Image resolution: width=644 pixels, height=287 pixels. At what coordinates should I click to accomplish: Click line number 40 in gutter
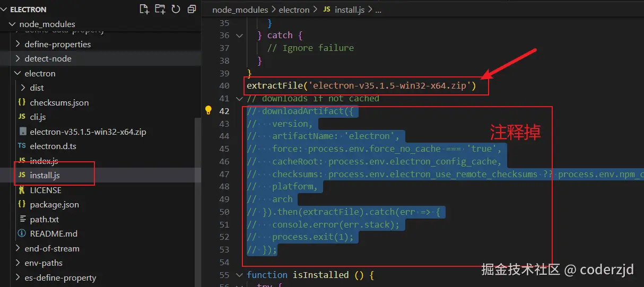pyautogui.click(x=224, y=85)
